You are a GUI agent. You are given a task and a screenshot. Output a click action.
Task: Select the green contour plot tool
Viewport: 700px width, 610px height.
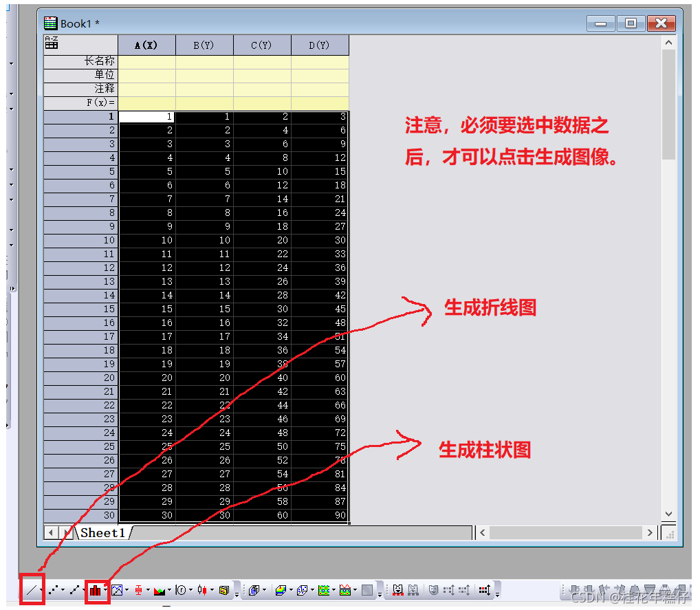324,590
